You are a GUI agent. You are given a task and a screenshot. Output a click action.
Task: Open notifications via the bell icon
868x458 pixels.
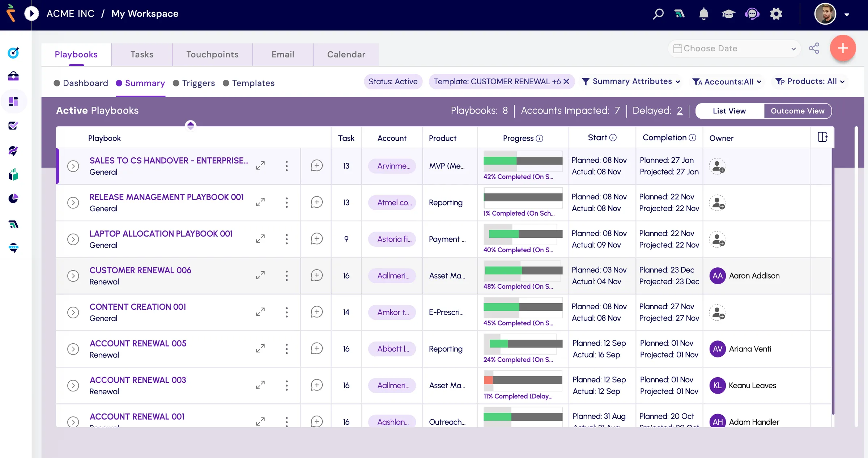coord(703,14)
